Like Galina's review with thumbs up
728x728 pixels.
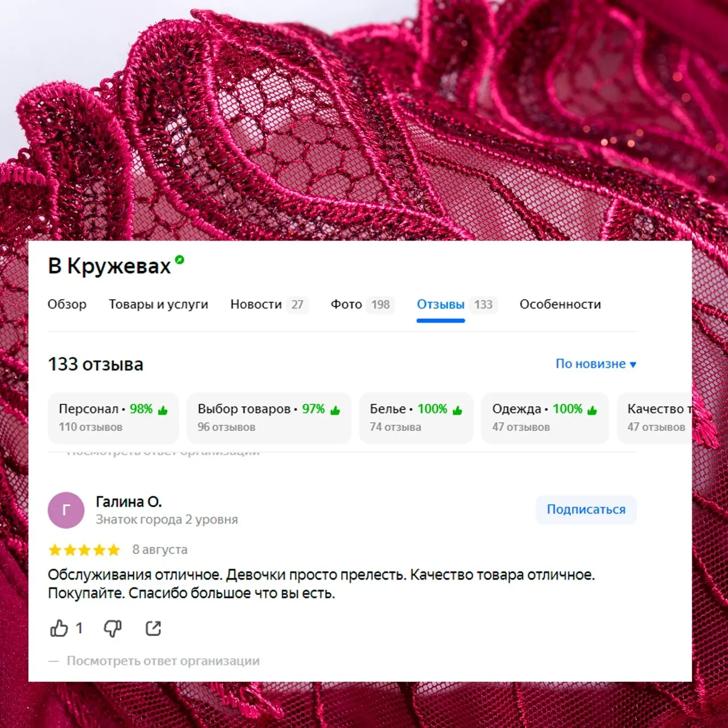(59, 628)
